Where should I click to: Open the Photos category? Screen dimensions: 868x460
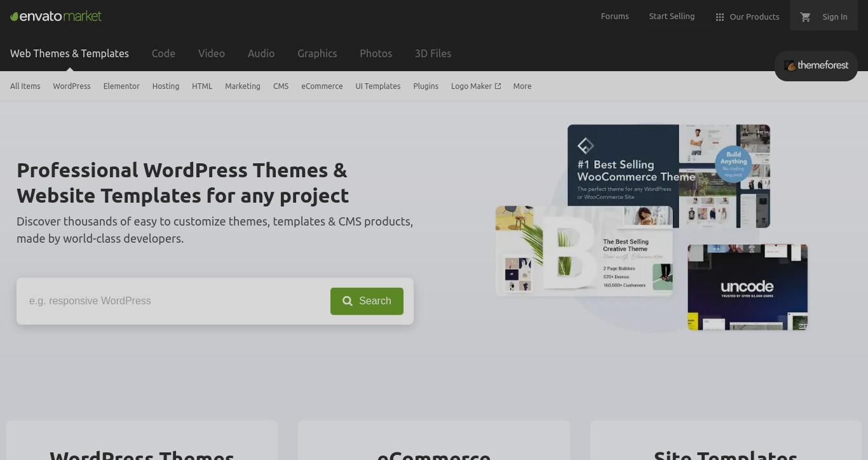376,53
